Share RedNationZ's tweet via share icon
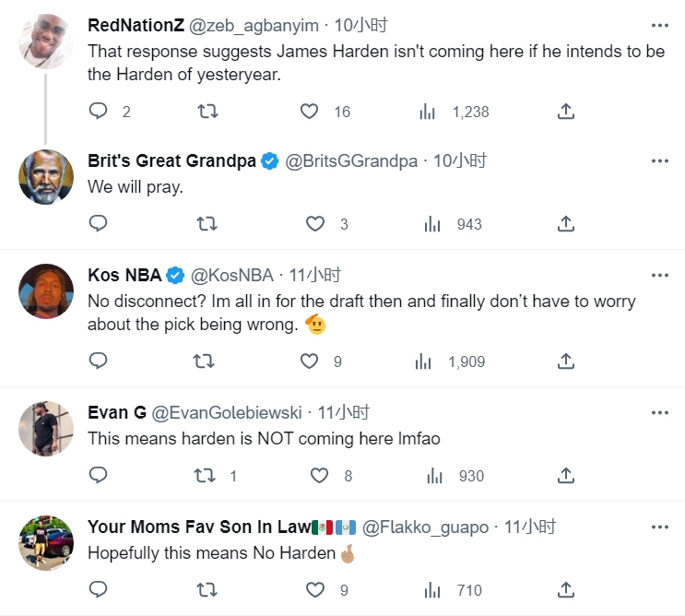The width and height of the screenshot is (685, 616). (566, 111)
